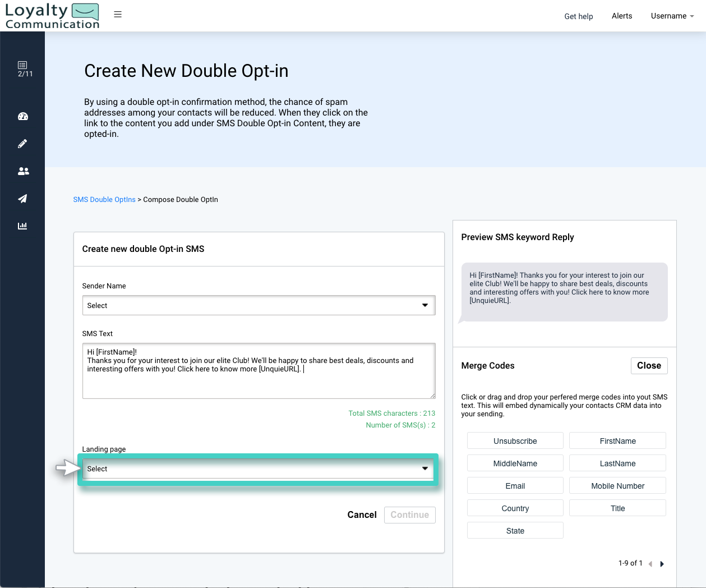Click Get help in the top bar
706x588 pixels.
point(578,16)
